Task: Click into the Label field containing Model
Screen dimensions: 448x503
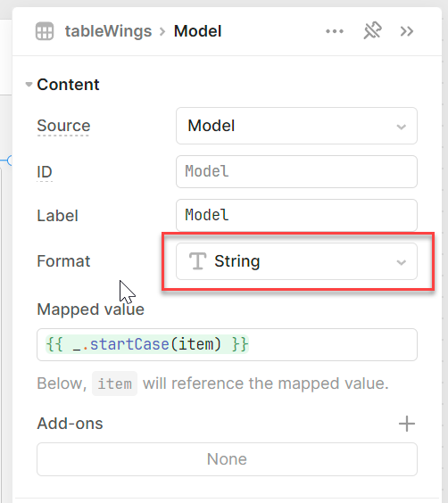Action: tap(296, 215)
